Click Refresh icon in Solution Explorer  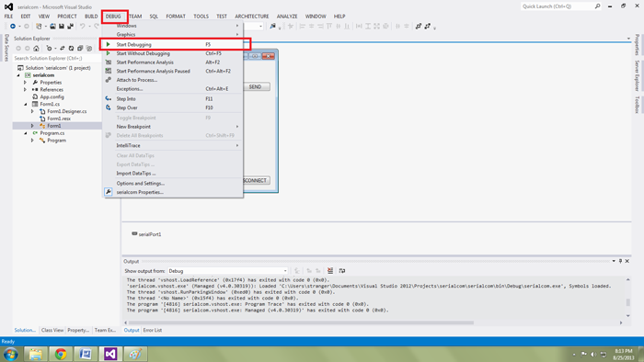click(71, 49)
